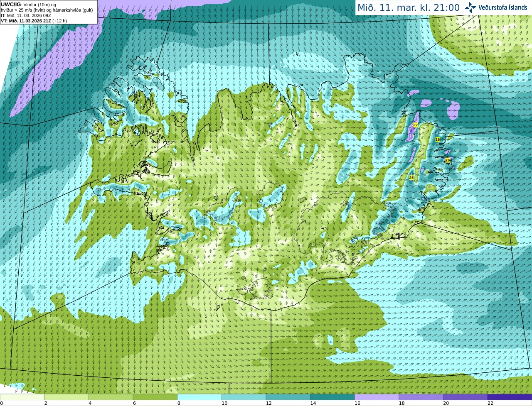
Task: Pick the light green 2–4 m/s legend swatch
Action: coord(66,397)
